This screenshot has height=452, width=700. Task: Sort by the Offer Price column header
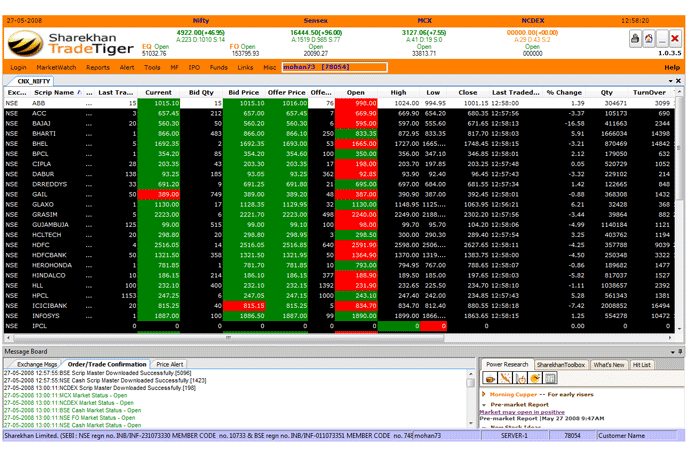tap(287, 92)
